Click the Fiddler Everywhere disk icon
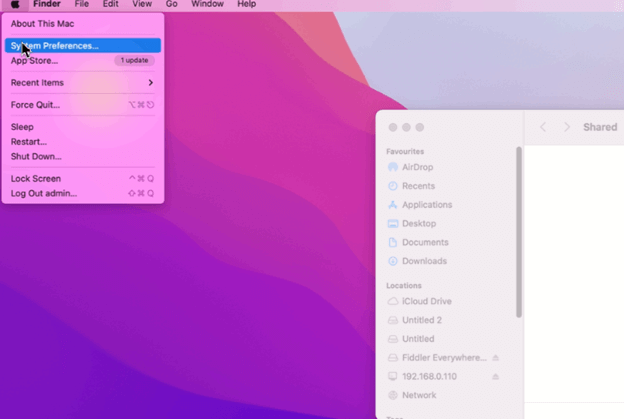Viewport: 624px width, 419px height. pos(393,358)
